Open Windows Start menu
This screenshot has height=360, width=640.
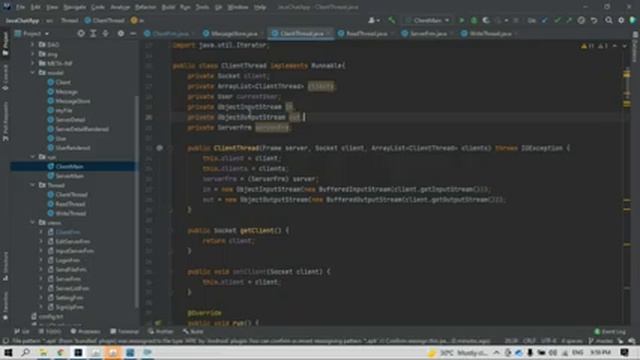[8, 352]
